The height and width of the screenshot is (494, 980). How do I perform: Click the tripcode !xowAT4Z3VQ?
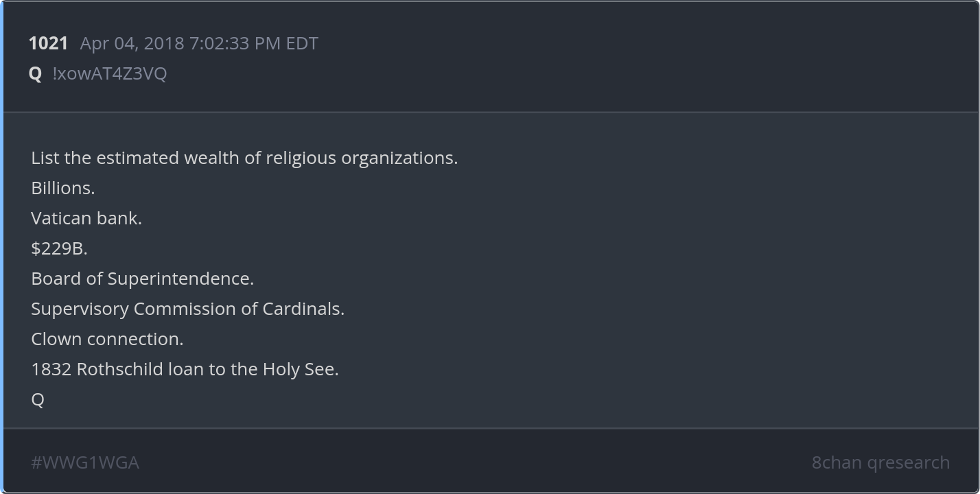pyautogui.click(x=110, y=74)
